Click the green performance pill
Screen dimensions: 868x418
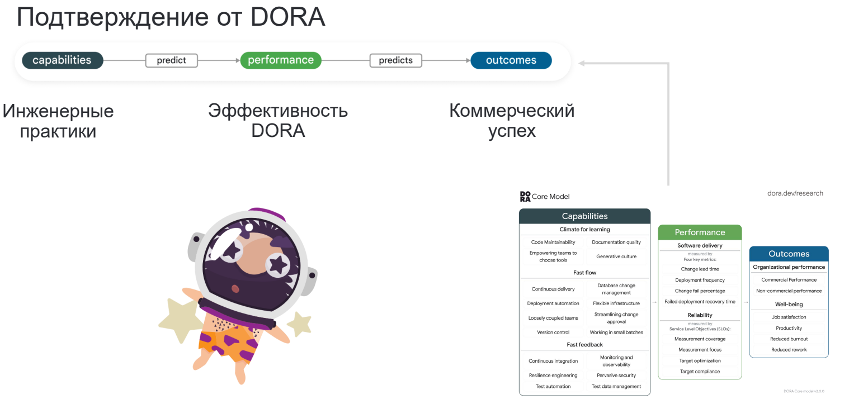pyautogui.click(x=281, y=60)
